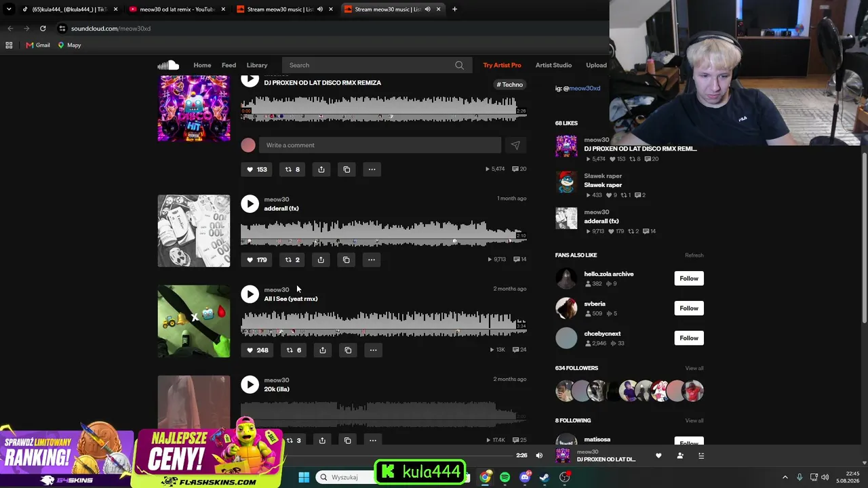This screenshot has height=488, width=868.
Task: Reload the page in Chrome
Action: point(43,28)
